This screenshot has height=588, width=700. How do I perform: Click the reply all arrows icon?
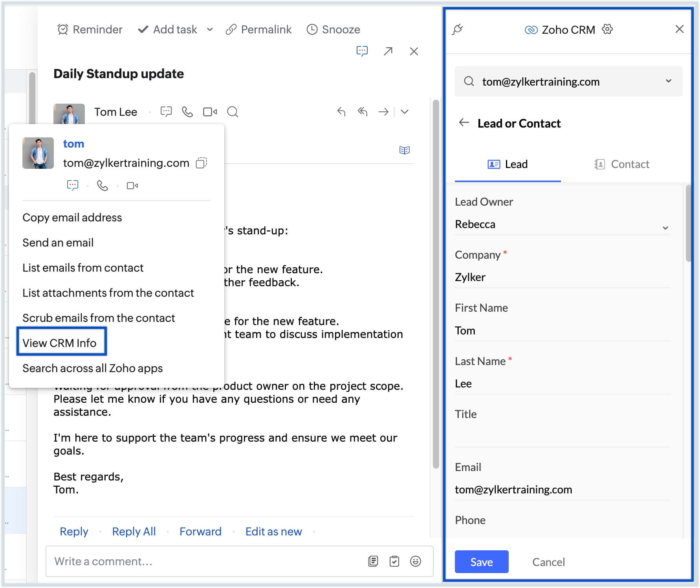[363, 112]
